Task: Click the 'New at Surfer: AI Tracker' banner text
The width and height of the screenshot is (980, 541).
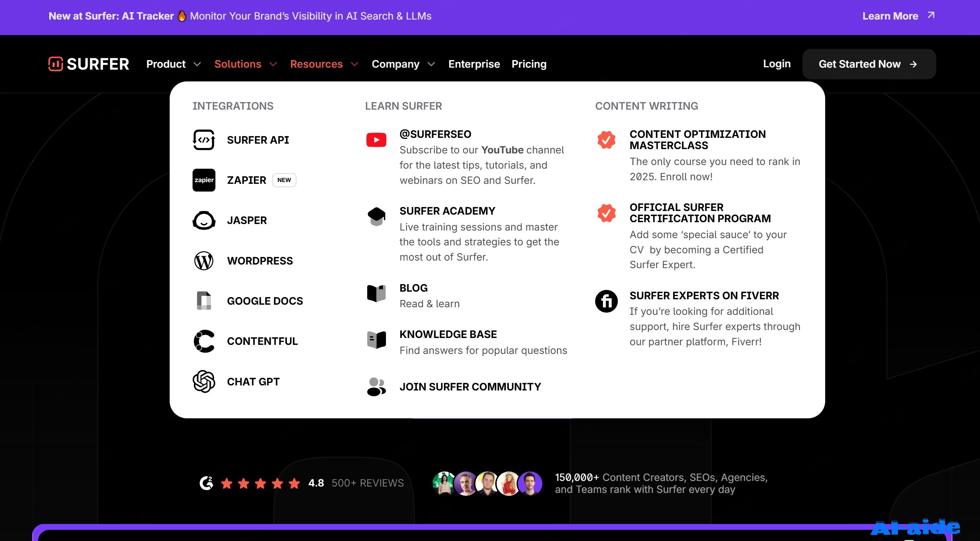Action: (111, 16)
